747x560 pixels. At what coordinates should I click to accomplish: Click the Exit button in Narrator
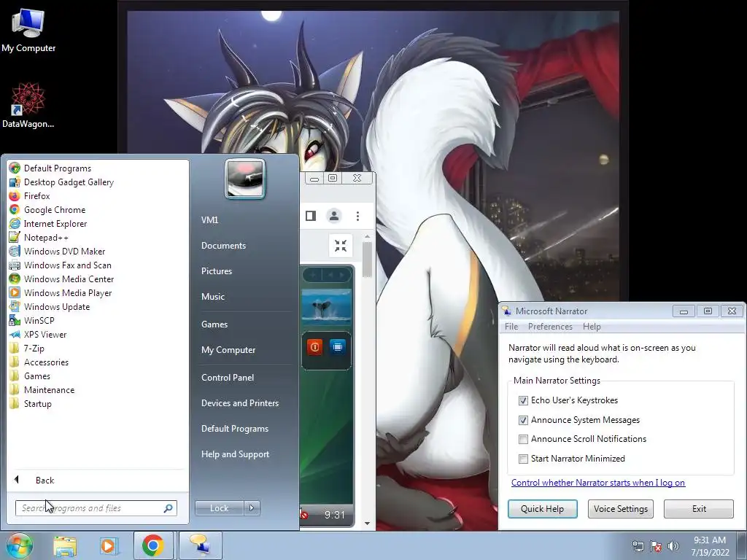click(699, 508)
